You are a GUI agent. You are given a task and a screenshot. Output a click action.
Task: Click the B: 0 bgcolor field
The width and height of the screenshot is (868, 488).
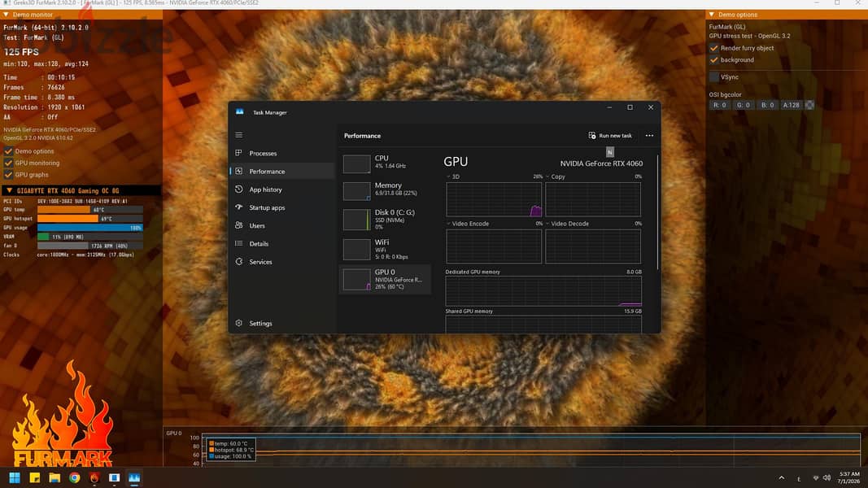(766, 105)
